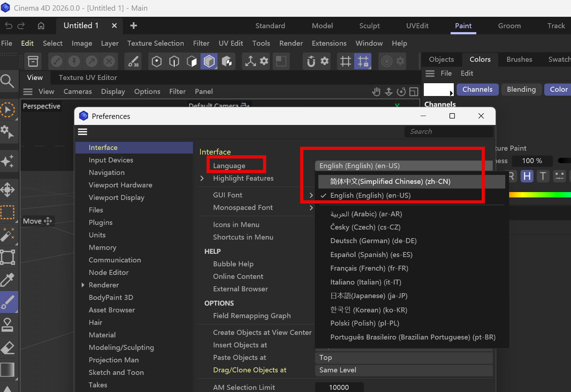Toggle the H button in color panel
Screen dimensions: 571x392
[527, 176]
